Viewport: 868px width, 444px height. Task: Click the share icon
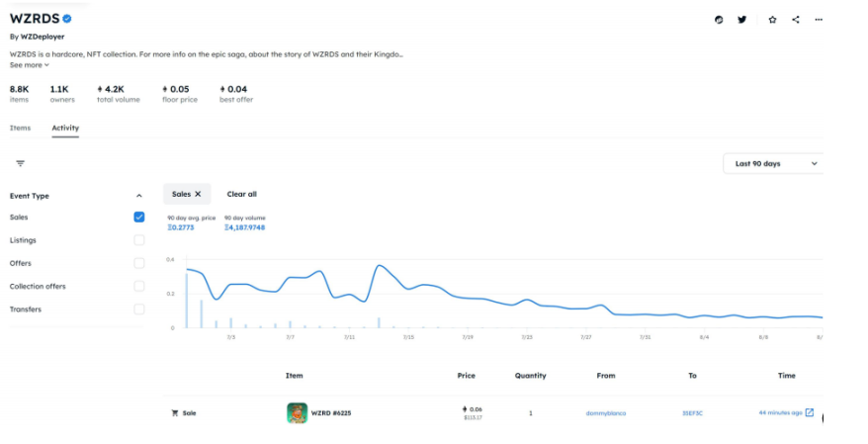tap(795, 20)
